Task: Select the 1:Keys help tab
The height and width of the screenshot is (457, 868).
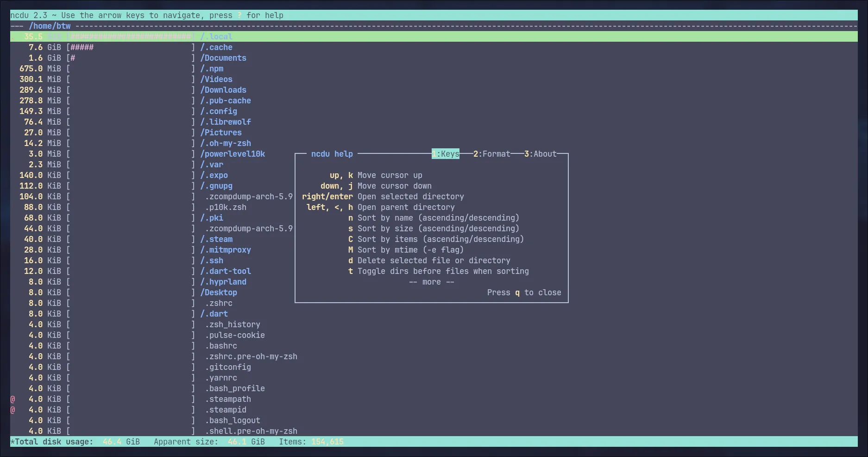Action: click(x=445, y=154)
